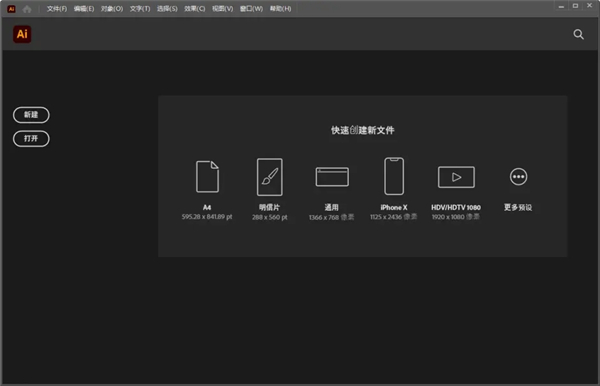Click the small Ai app icon in the title bar
The image size is (600, 386).
tap(11, 9)
